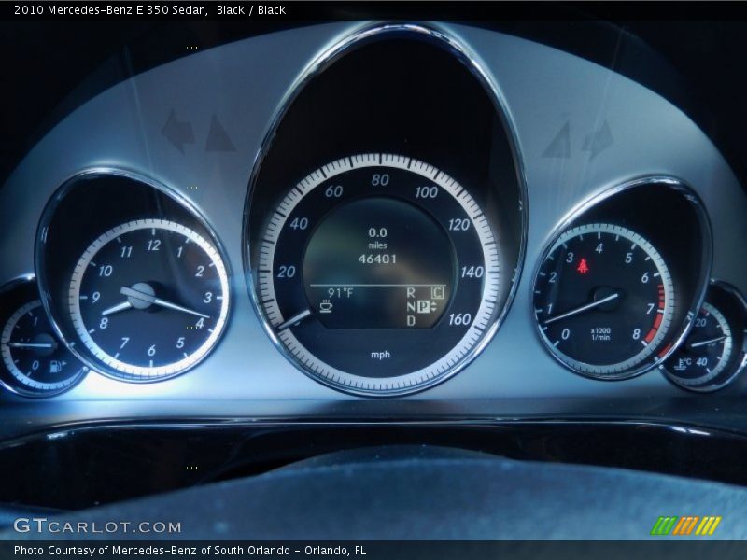Screen dimensions: 747x560
Task: Click the 46401 odometer reading
Action: pos(377,259)
